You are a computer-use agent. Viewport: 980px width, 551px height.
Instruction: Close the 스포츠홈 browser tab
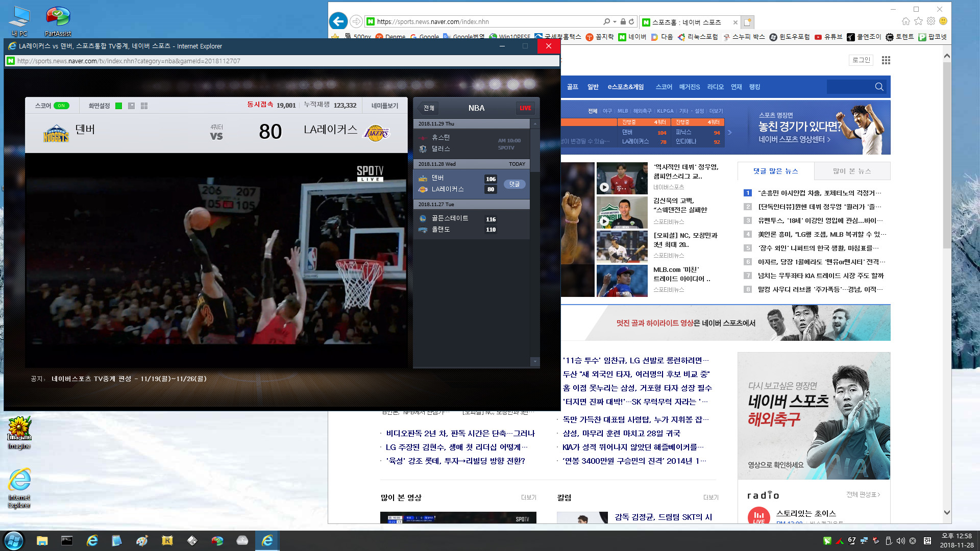coord(735,22)
